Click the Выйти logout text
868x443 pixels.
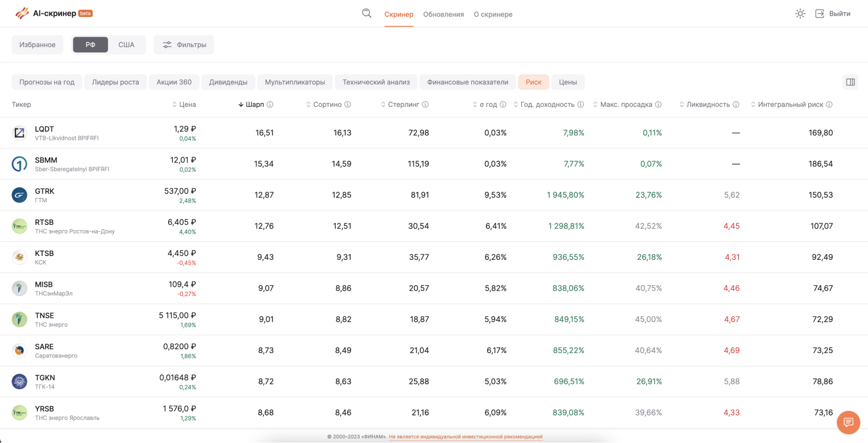pyautogui.click(x=840, y=14)
